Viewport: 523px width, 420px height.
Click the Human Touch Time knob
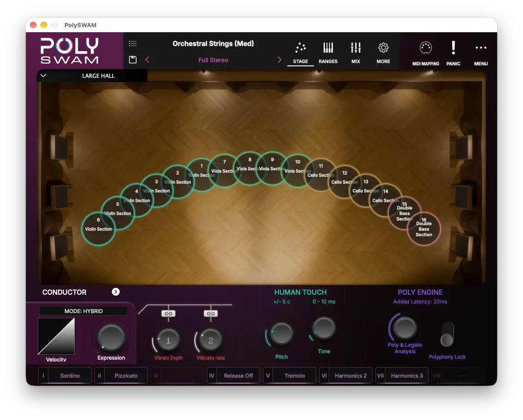click(x=324, y=328)
